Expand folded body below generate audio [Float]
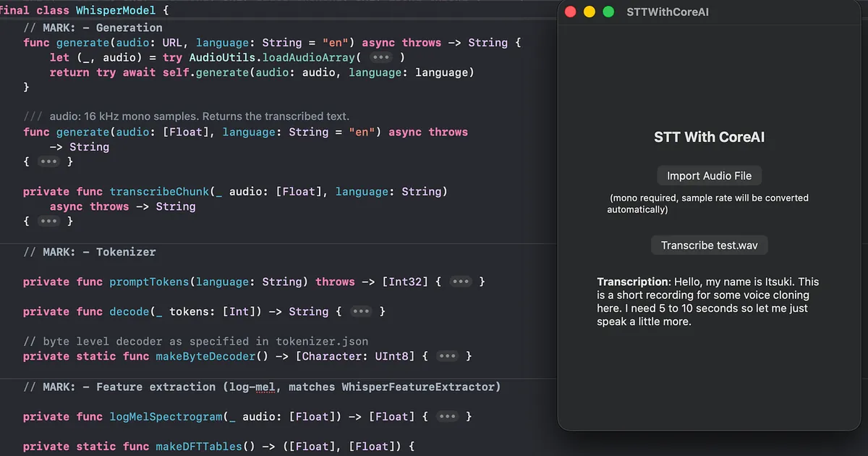 point(49,161)
